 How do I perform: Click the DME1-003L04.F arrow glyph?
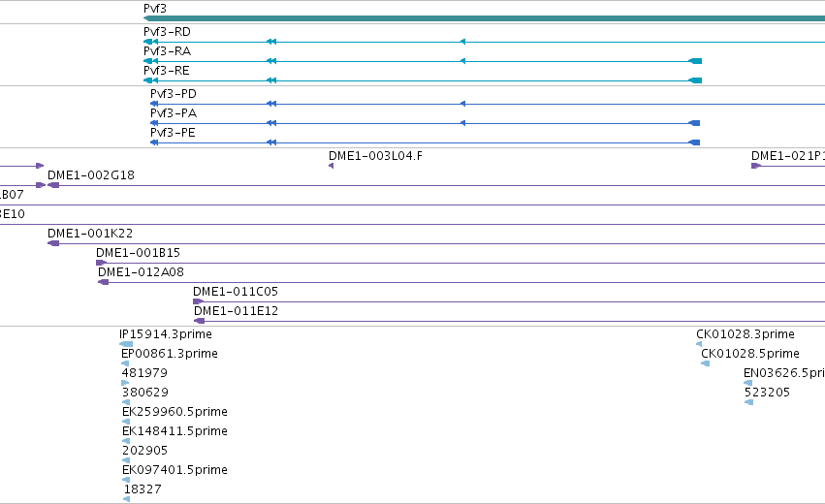(331, 167)
